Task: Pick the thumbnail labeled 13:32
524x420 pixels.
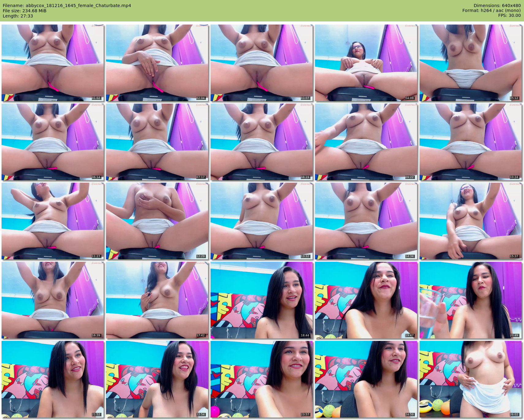Action: [262, 221]
